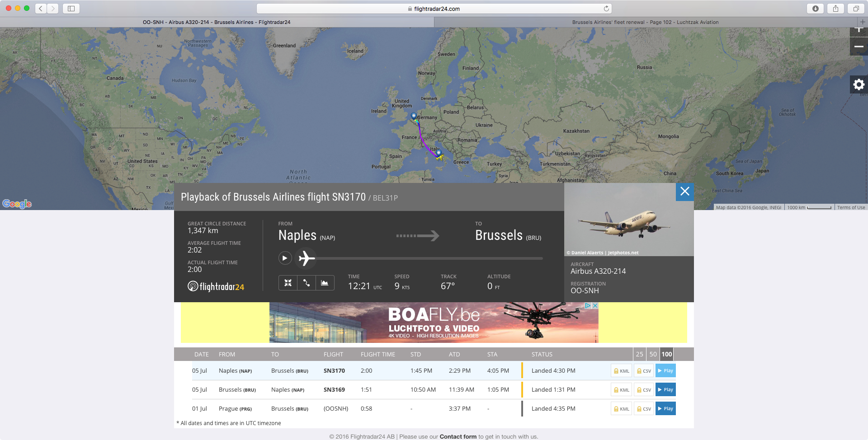Open flight SN3169 link in table

(334, 390)
